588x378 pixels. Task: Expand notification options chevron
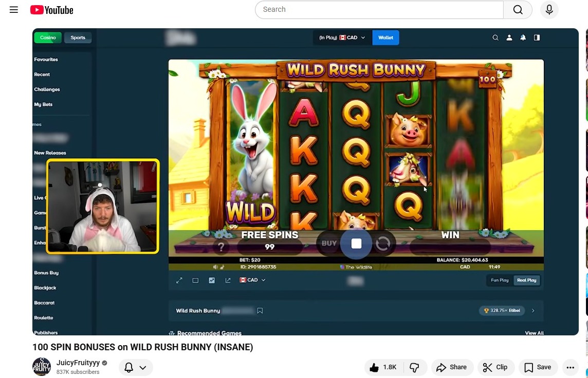[x=143, y=368]
